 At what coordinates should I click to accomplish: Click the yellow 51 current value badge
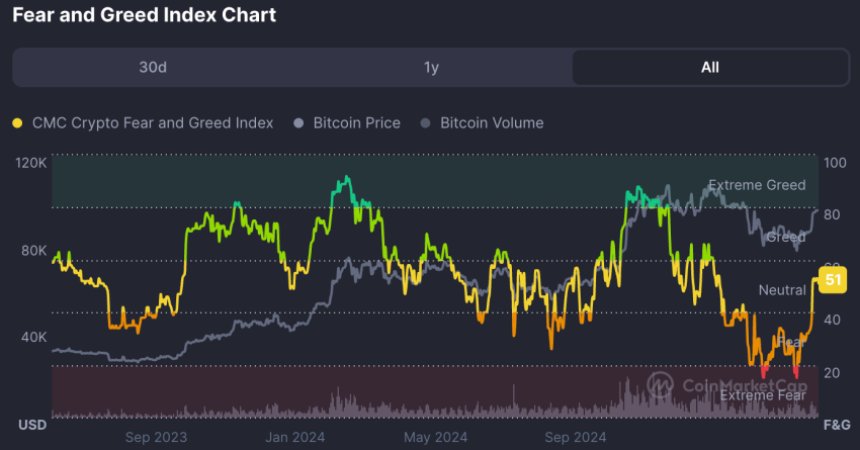[x=832, y=281]
